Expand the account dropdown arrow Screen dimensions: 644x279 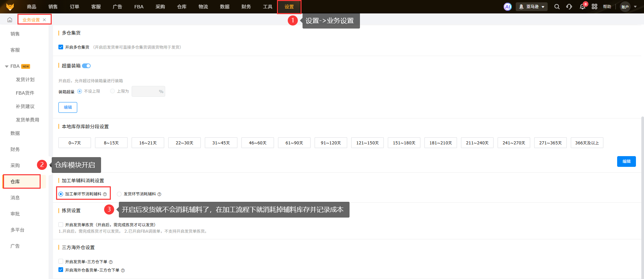pos(635,7)
